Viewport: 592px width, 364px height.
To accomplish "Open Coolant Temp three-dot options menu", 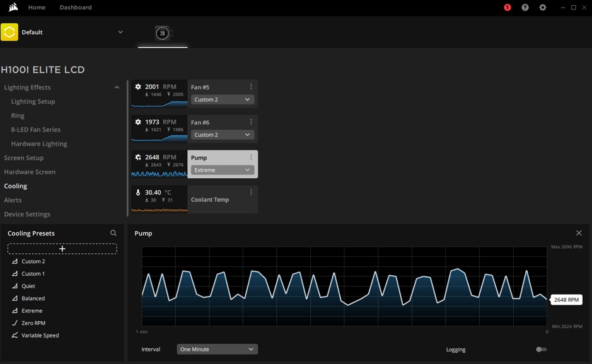I will [251, 192].
